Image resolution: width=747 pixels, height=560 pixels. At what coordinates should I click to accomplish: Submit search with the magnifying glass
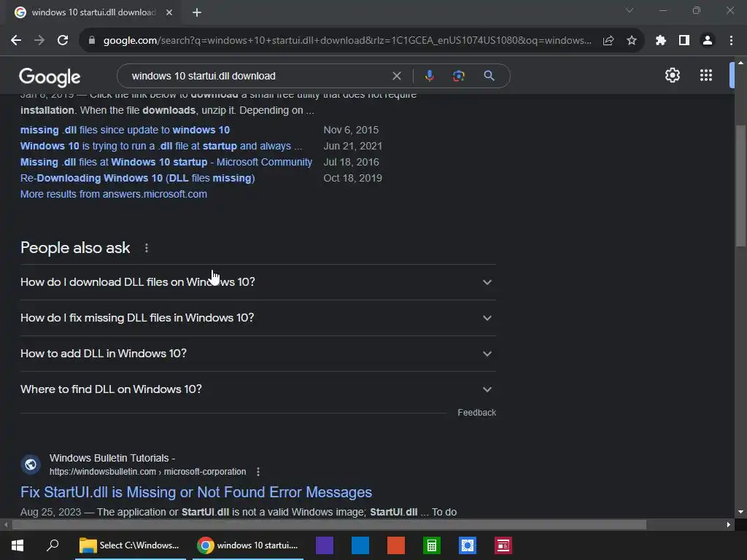click(x=489, y=76)
